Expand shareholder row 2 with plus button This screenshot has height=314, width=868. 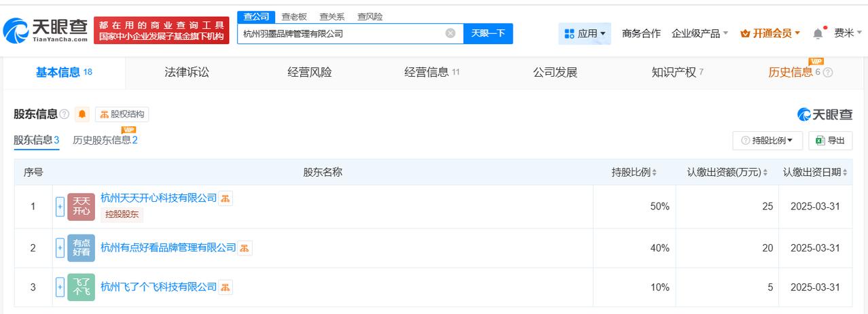(x=60, y=248)
